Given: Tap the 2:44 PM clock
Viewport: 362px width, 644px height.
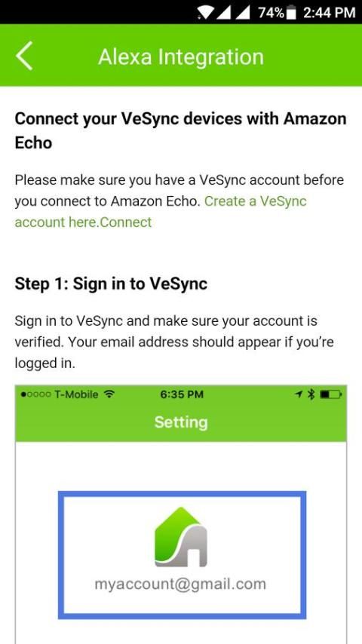Looking at the screenshot, I should tap(329, 13).
